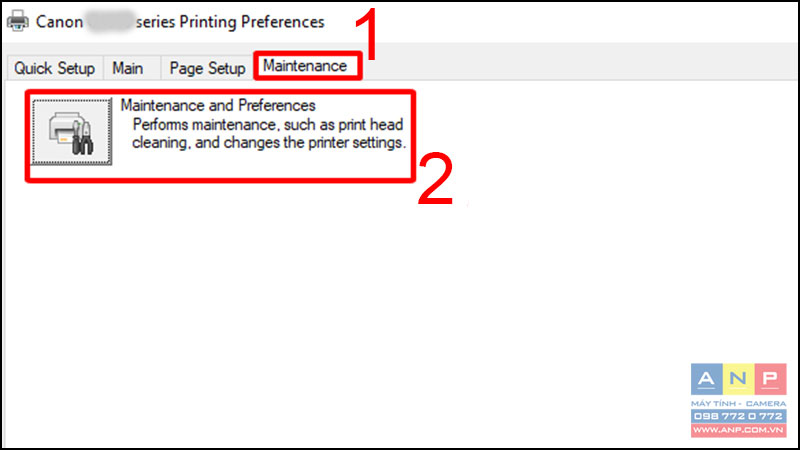Image resolution: width=800 pixels, height=450 pixels.
Task: Click the 'cleaning, and changes the printer settings' line
Action: 269,142
